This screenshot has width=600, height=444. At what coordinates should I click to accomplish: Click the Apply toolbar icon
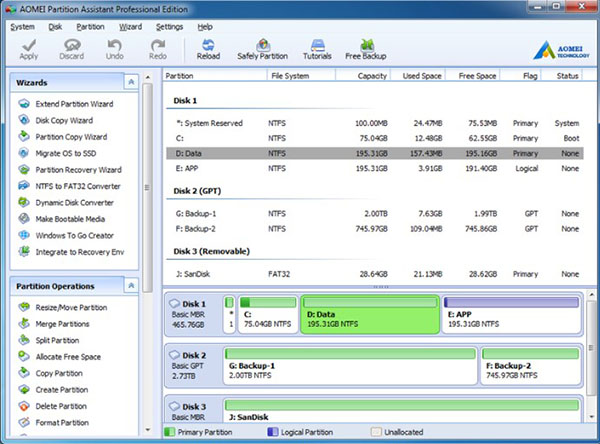(x=29, y=49)
